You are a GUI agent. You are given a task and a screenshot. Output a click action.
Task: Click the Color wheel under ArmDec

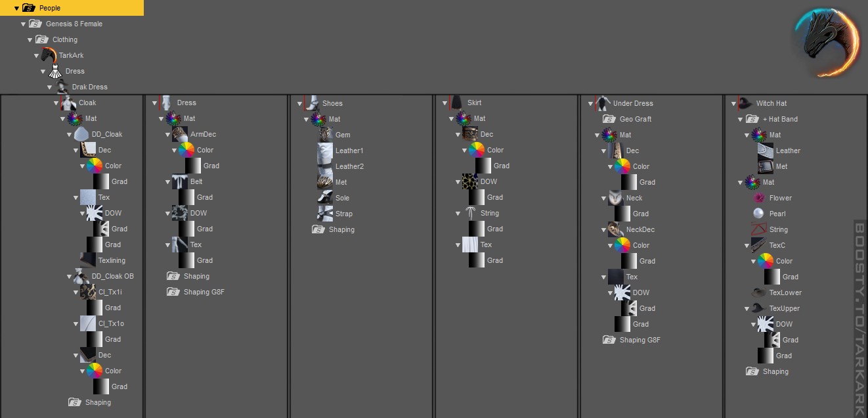[x=186, y=150]
